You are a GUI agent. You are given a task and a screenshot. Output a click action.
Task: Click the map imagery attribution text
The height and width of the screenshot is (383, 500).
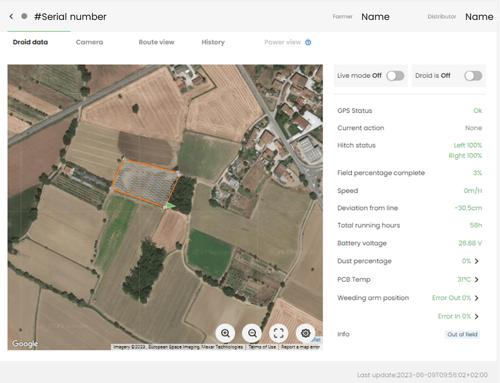point(178,347)
